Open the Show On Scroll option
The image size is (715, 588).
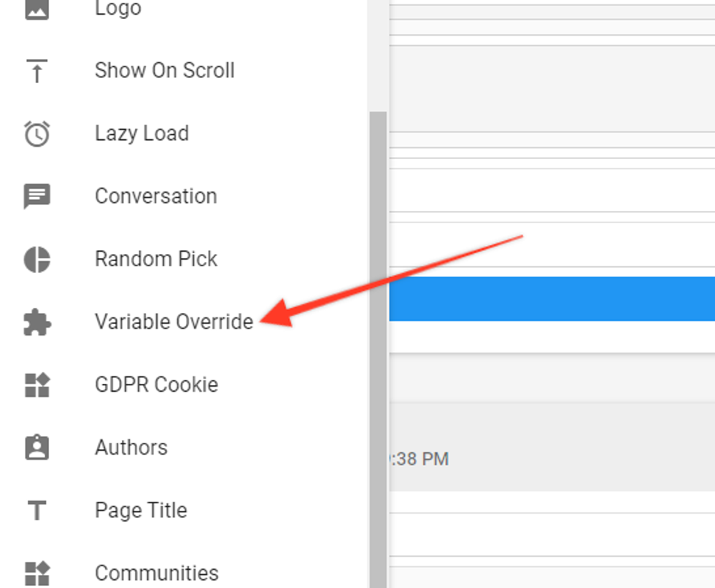(164, 71)
